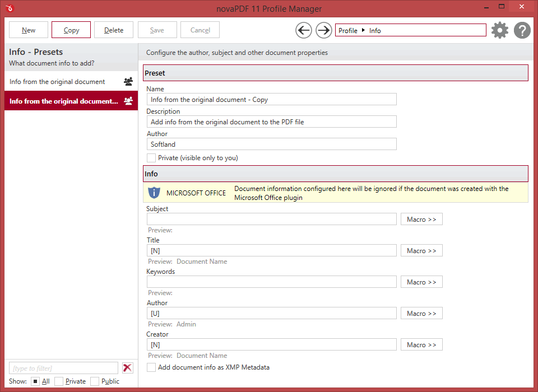Click the Info Author field containing [U]

pyautogui.click(x=271, y=314)
